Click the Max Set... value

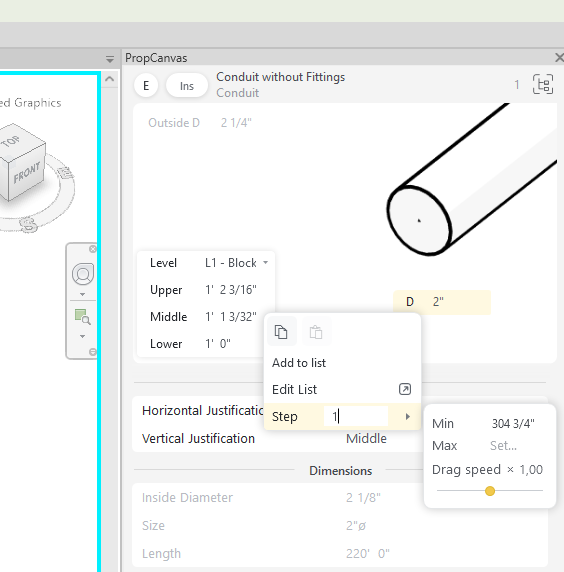(503, 446)
